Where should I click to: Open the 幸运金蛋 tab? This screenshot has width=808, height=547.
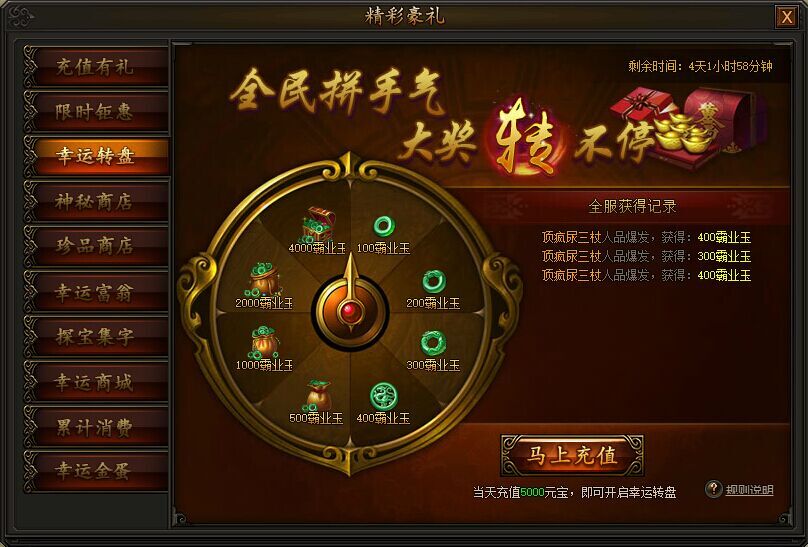tap(96, 471)
